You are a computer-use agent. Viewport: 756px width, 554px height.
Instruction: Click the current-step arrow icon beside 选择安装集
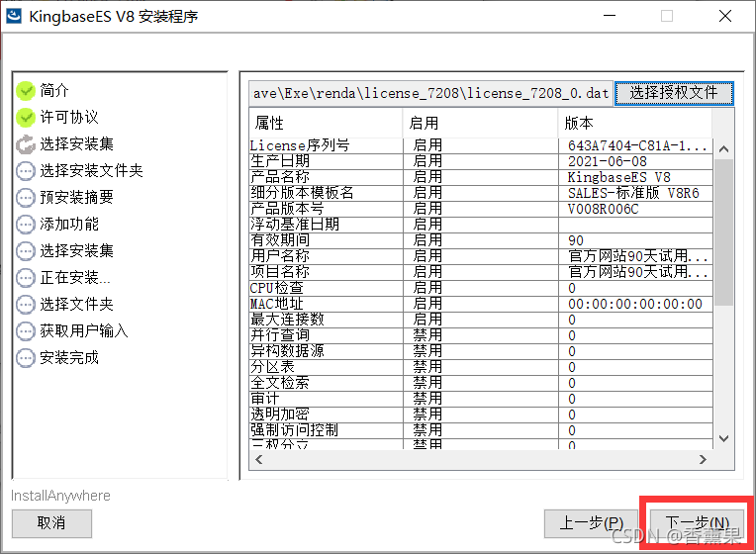(26, 144)
